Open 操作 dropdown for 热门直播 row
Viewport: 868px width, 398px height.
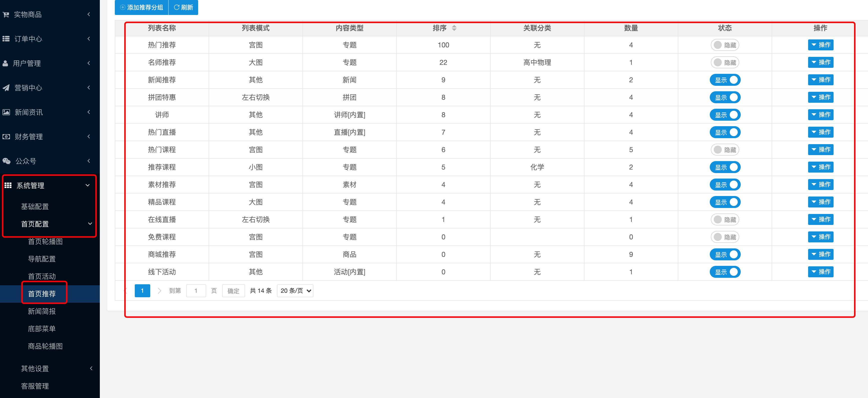pos(821,132)
